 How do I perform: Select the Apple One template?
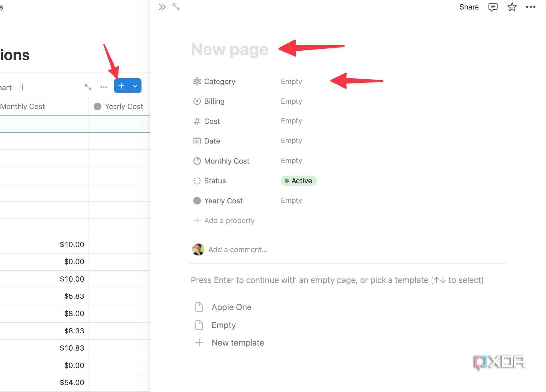coord(231,307)
